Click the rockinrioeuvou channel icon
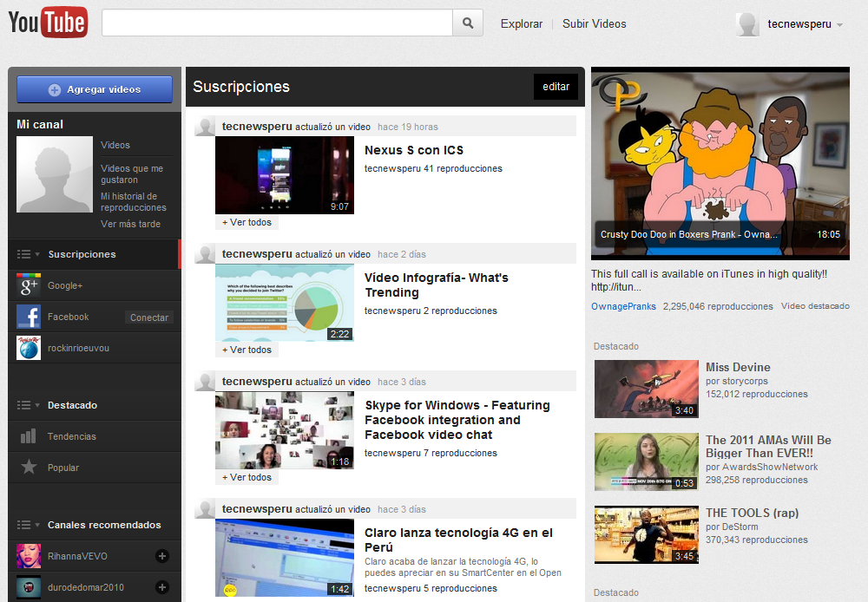868x602 pixels. pyautogui.click(x=29, y=348)
